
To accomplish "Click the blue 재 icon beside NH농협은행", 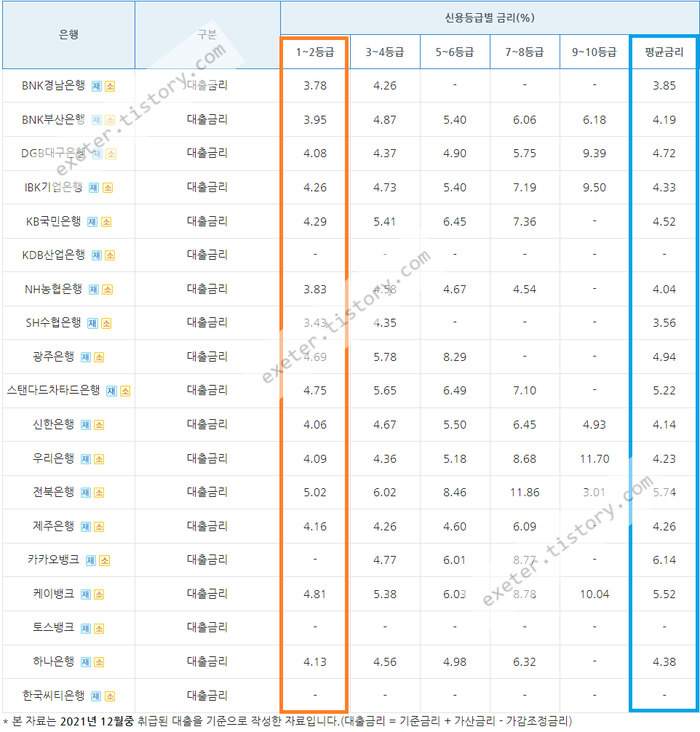I will [94, 290].
